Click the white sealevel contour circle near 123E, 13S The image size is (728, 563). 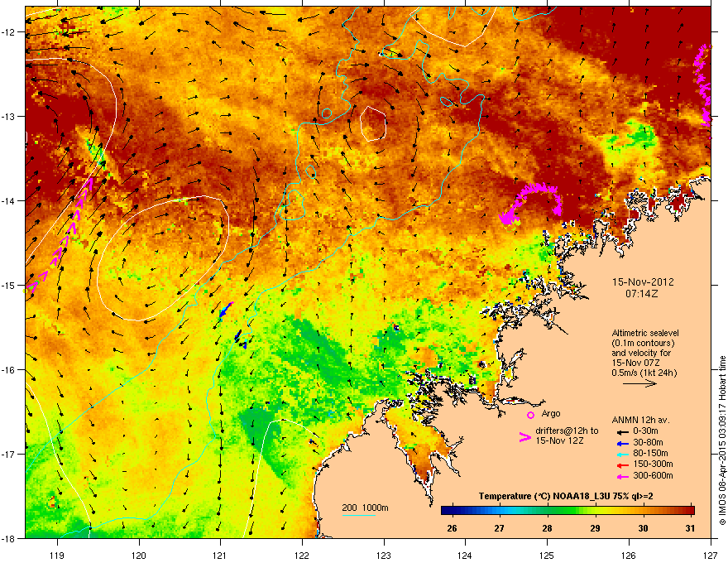click(373, 123)
